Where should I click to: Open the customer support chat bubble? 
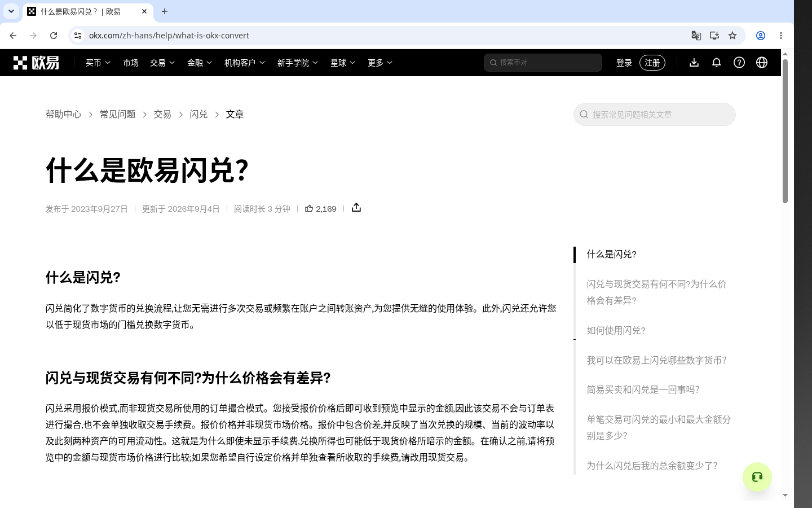(757, 477)
